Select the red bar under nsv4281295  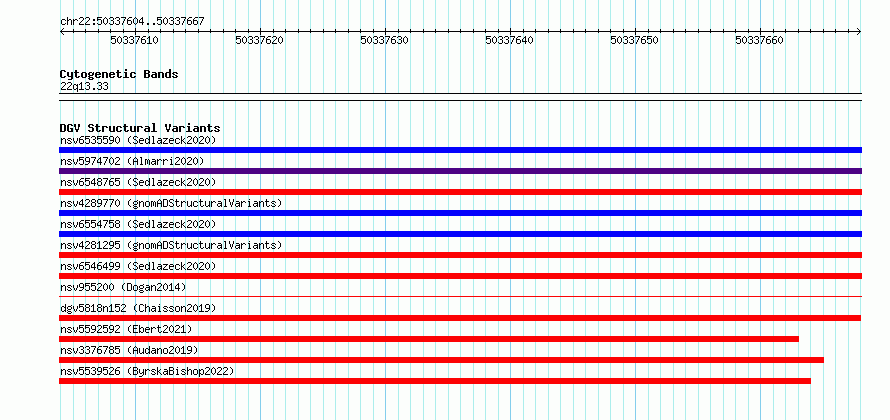coord(460,255)
